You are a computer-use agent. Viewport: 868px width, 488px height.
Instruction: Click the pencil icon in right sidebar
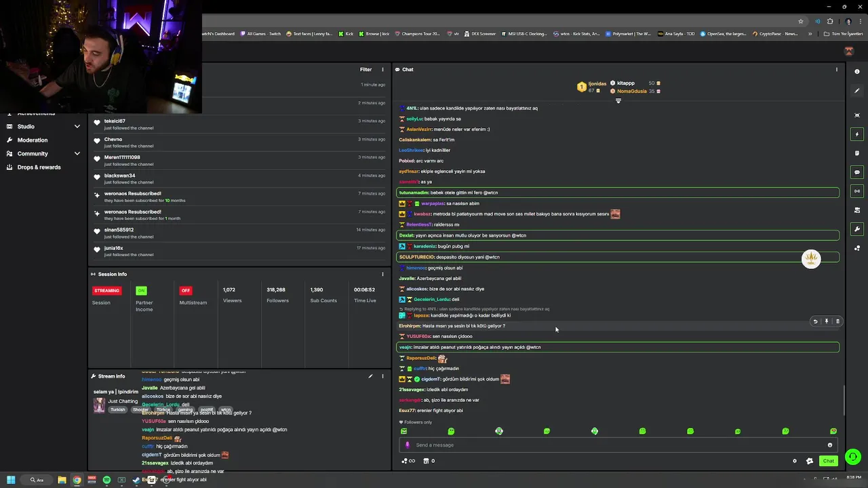(x=857, y=91)
